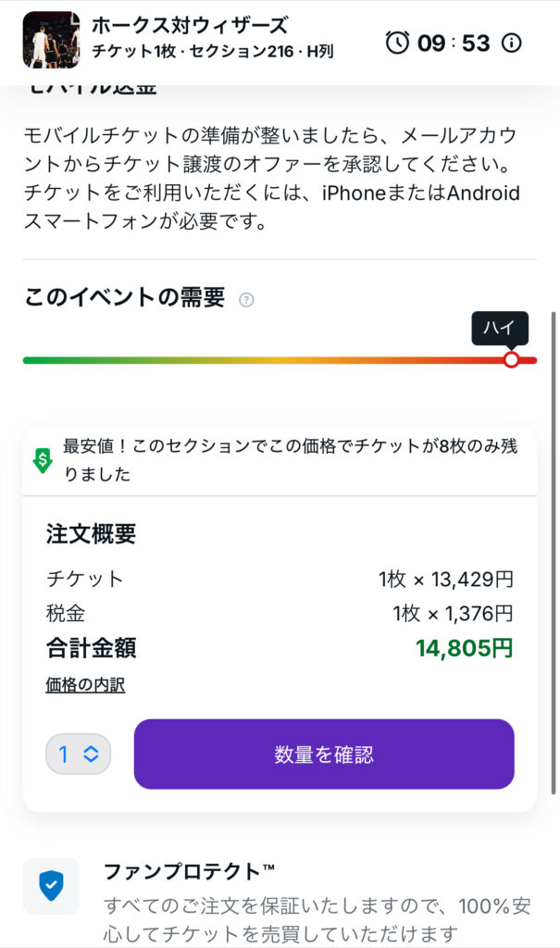560x948 pixels.
Task: Click the ハイ demand tooltip label
Action: (x=500, y=329)
